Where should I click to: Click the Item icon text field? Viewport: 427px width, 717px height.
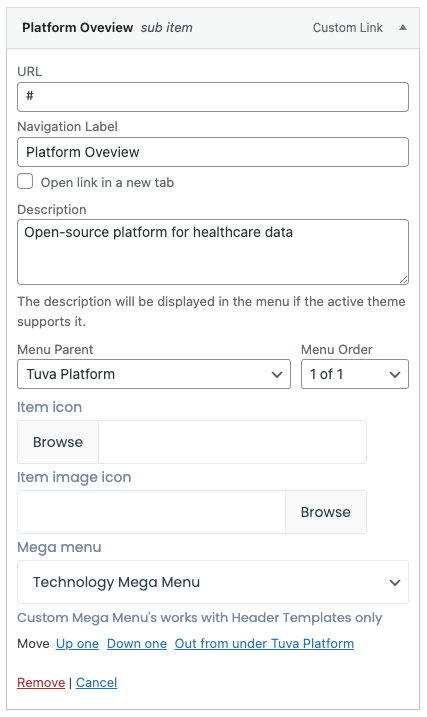tap(232, 442)
